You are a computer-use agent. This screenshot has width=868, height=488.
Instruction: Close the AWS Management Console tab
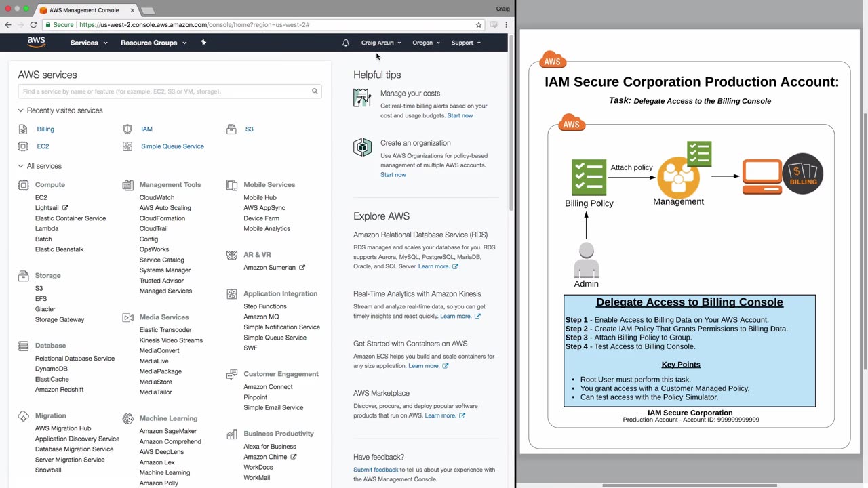click(132, 10)
